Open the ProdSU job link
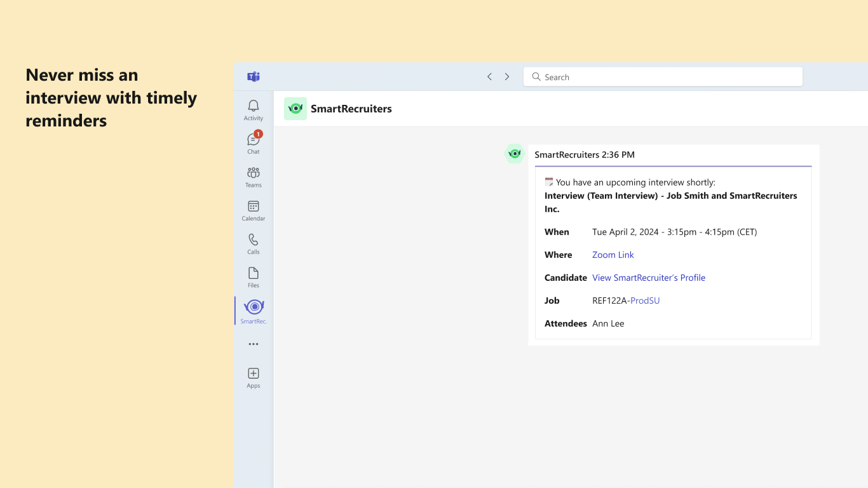Screen dimensions: 868x488 coord(645,301)
